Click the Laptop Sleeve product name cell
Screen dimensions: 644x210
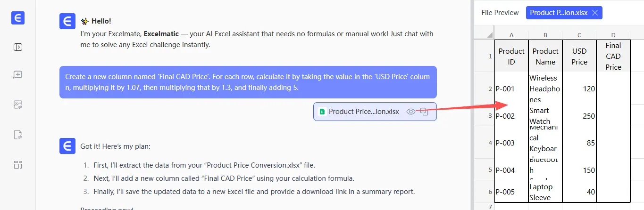(545, 192)
